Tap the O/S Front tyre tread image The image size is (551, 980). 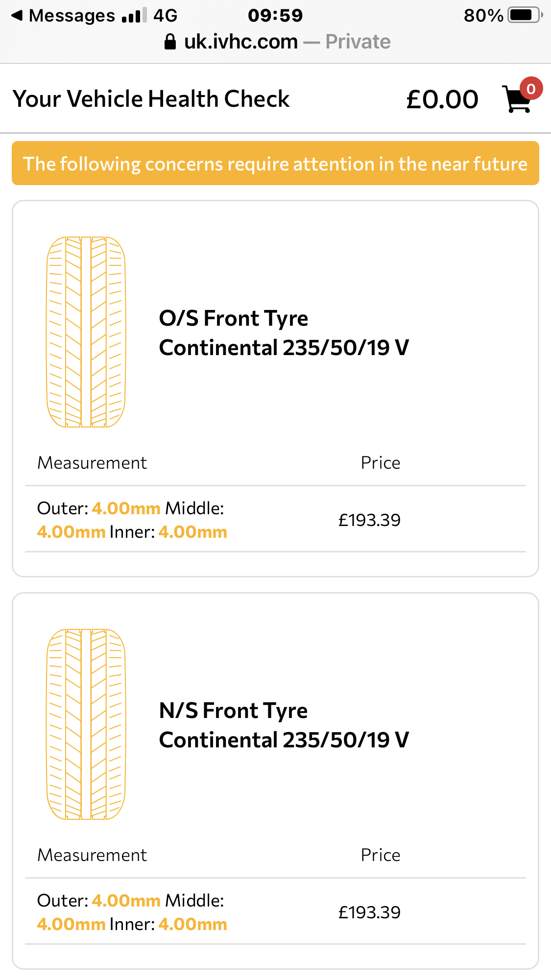(x=86, y=332)
